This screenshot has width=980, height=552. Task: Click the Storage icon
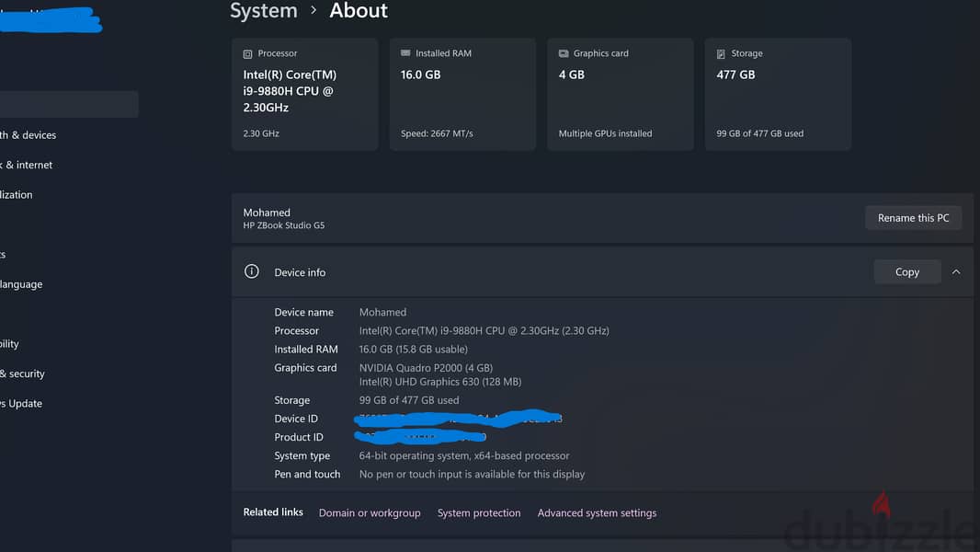tap(721, 54)
